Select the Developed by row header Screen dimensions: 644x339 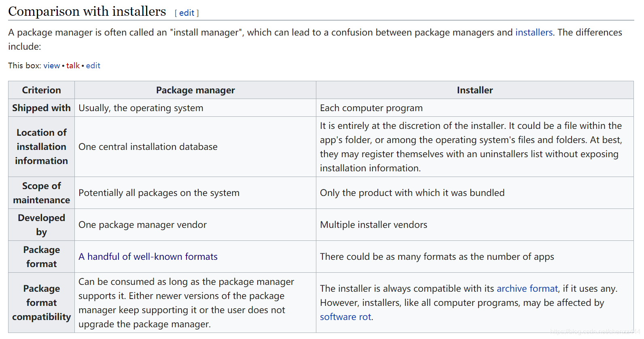tap(41, 225)
